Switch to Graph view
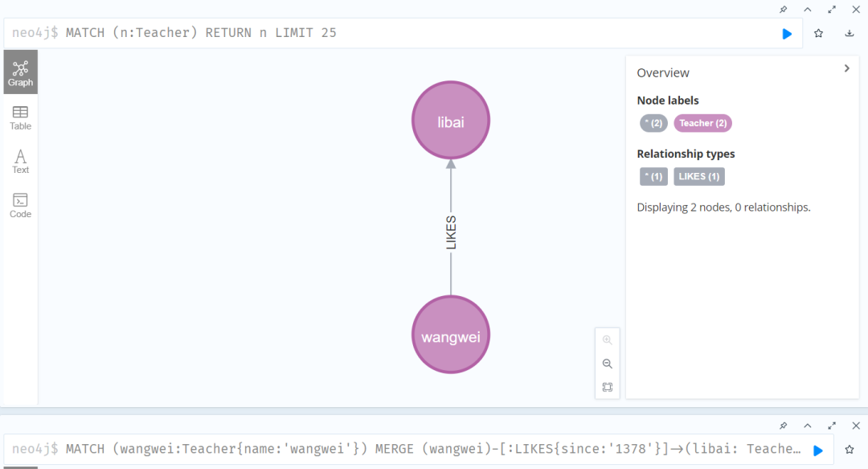 click(x=20, y=72)
